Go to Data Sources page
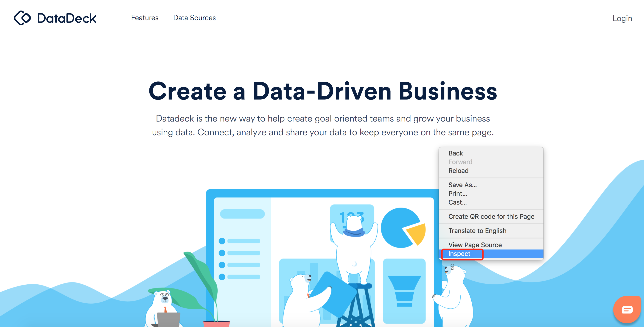The width and height of the screenshot is (644, 327). click(x=194, y=18)
